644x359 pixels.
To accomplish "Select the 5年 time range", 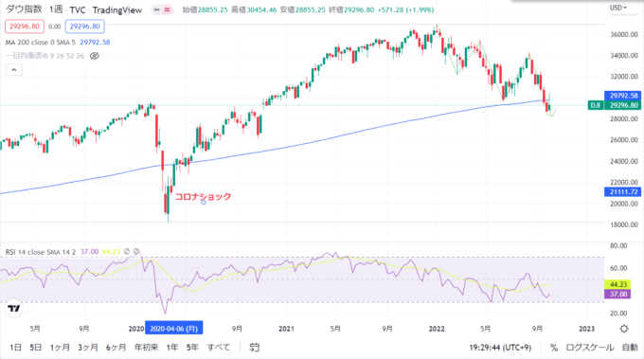I will pyautogui.click(x=192, y=348).
